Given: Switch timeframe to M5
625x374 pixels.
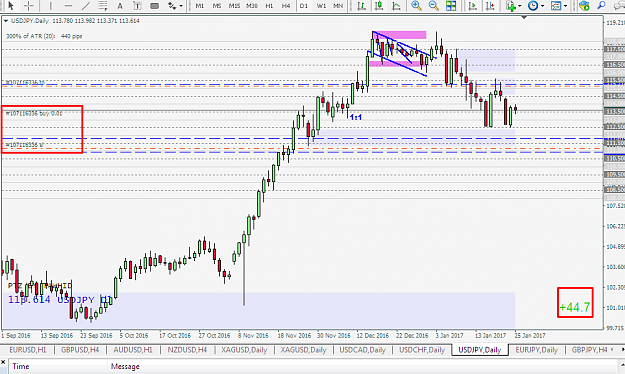Looking at the screenshot, I should point(217,6).
